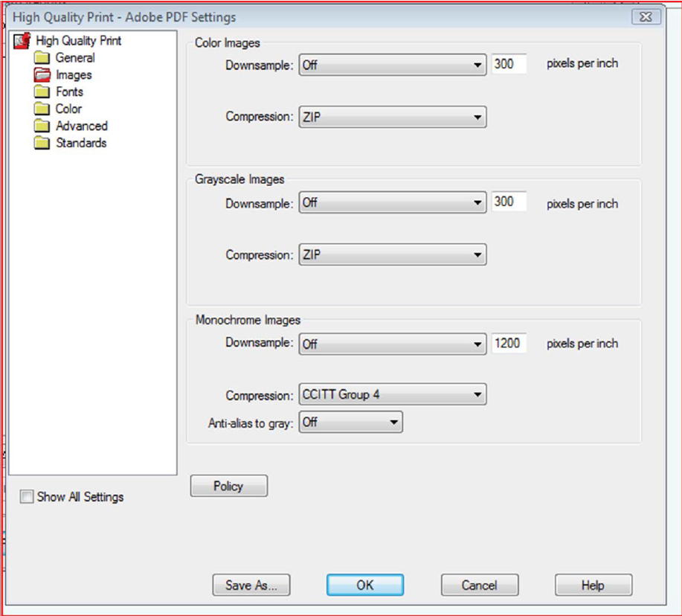Click the Policy button

click(x=228, y=486)
